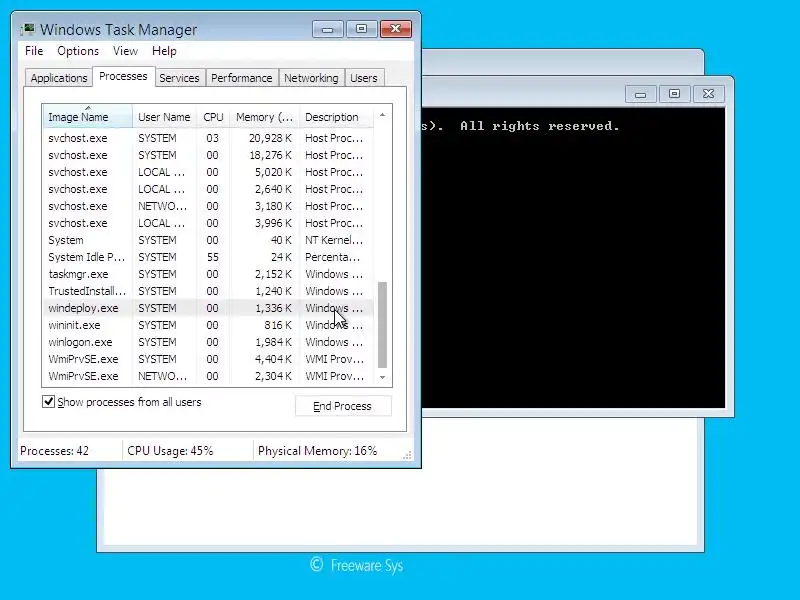Select the System process row
The width and height of the screenshot is (800, 600).
208,240
